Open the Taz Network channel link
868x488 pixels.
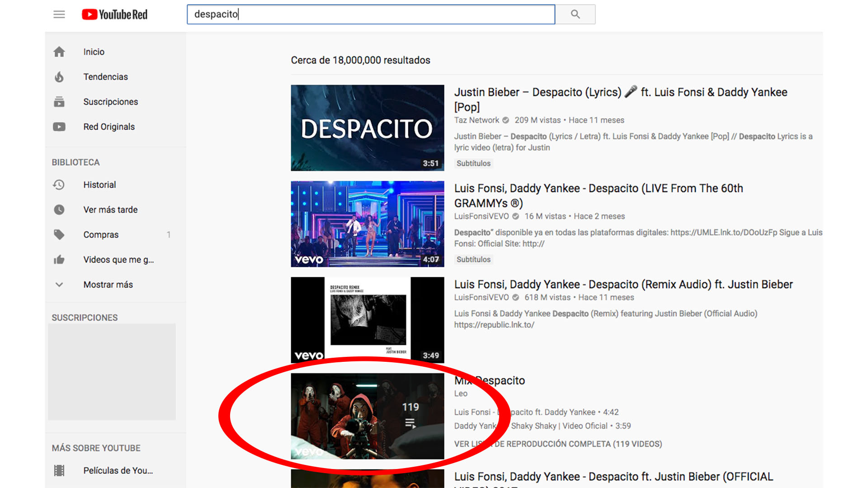tap(476, 120)
